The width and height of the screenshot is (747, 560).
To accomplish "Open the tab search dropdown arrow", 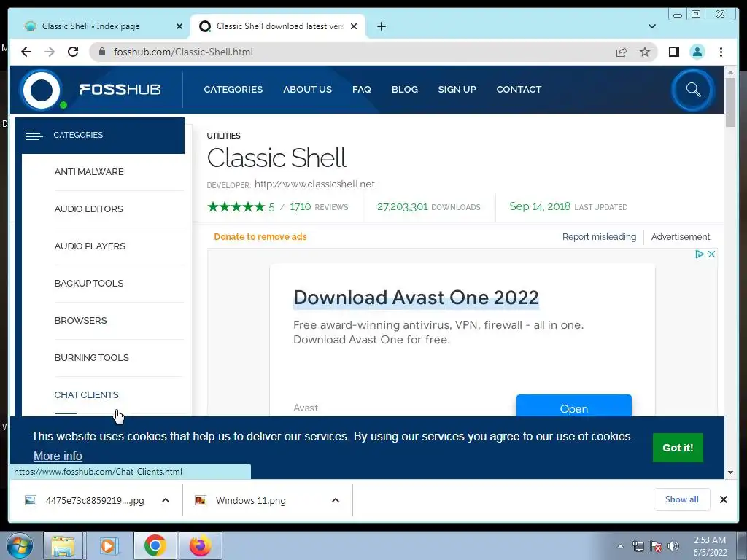I will (x=651, y=26).
